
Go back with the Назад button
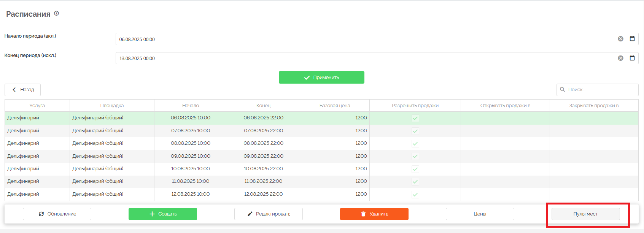tap(22, 90)
